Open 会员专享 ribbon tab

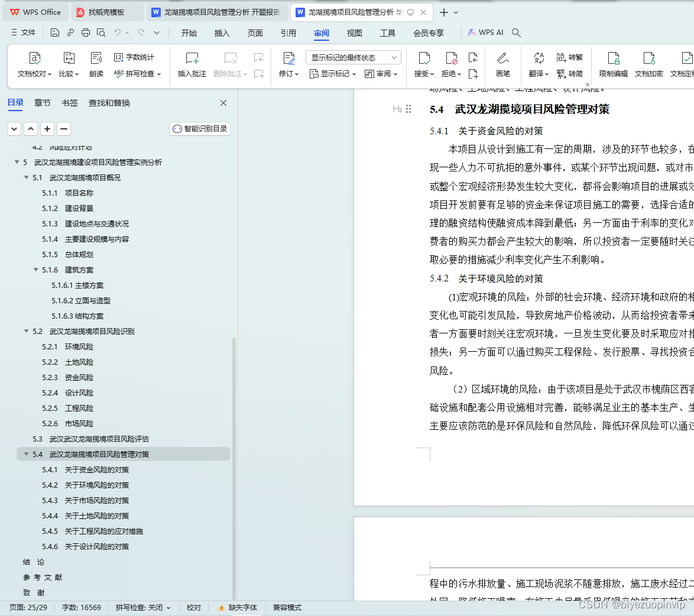point(429,33)
